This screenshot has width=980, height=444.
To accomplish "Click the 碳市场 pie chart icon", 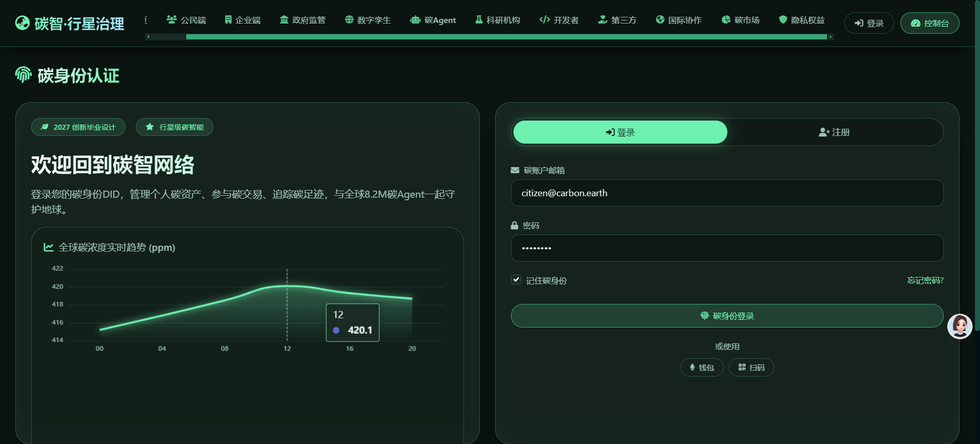I will point(726,19).
